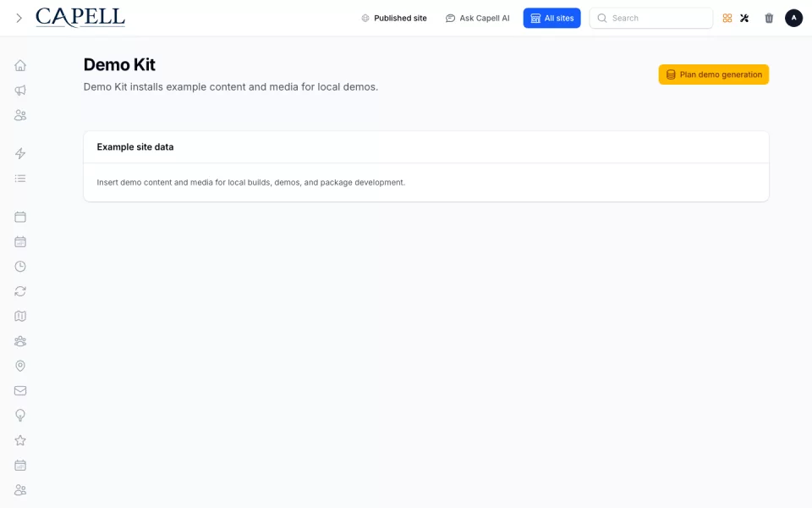Image resolution: width=812 pixels, height=508 pixels.
Task: Click the 'Insert demo content and media' description
Action: coord(250,183)
